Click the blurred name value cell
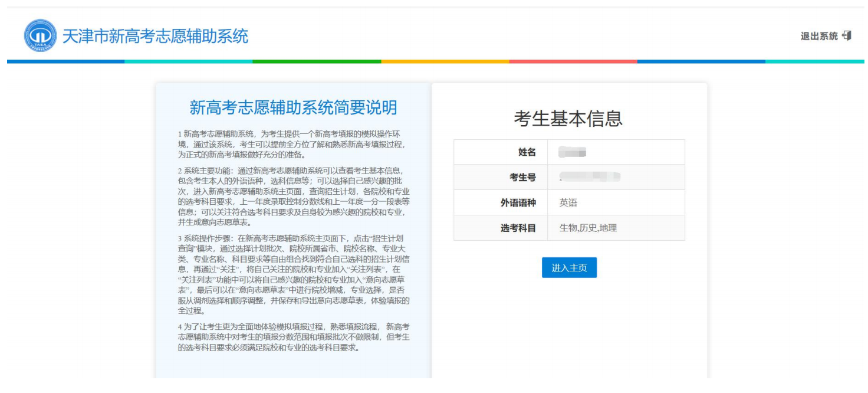Viewport: 868px width, 393px height. (572, 153)
